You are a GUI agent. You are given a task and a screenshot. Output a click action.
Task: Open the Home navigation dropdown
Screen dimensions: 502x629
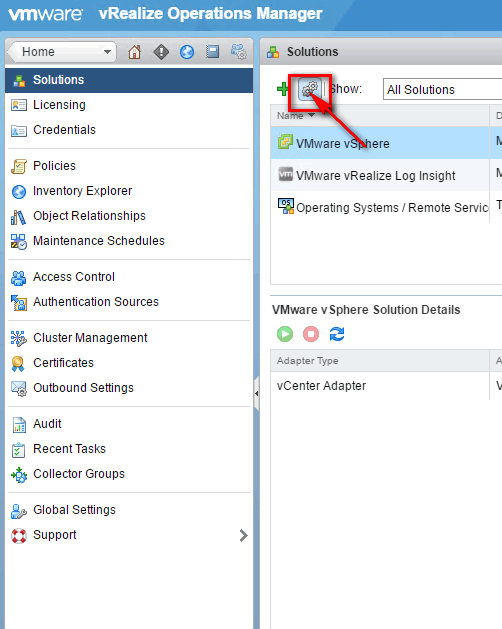tap(63, 52)
